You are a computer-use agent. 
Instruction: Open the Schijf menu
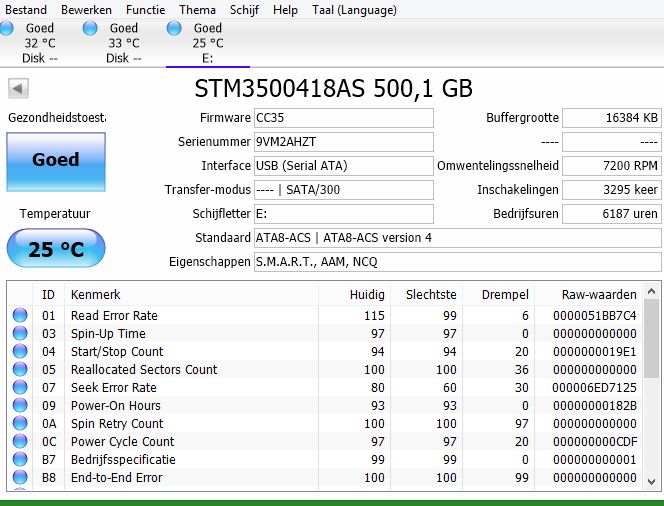tap(244, 10)
